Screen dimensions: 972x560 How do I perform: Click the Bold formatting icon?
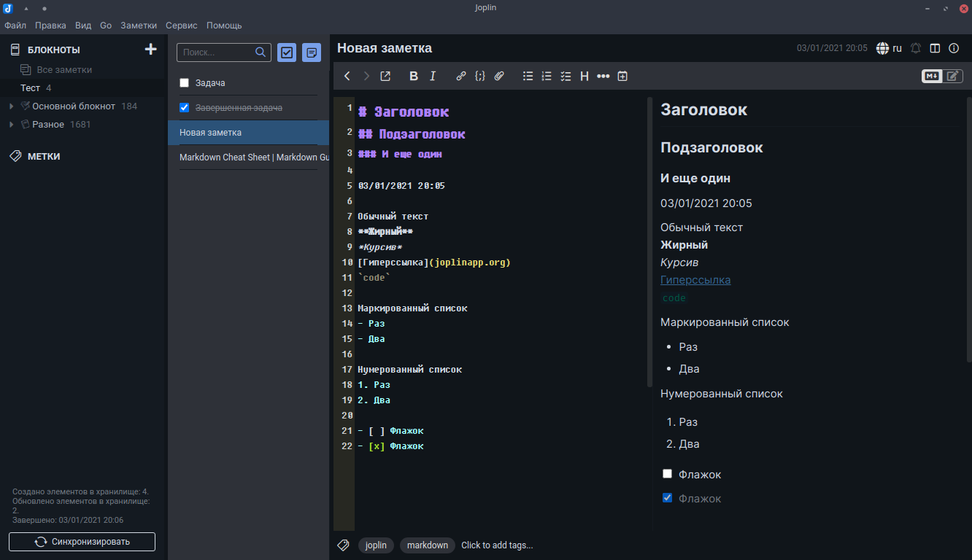point(414,76)
